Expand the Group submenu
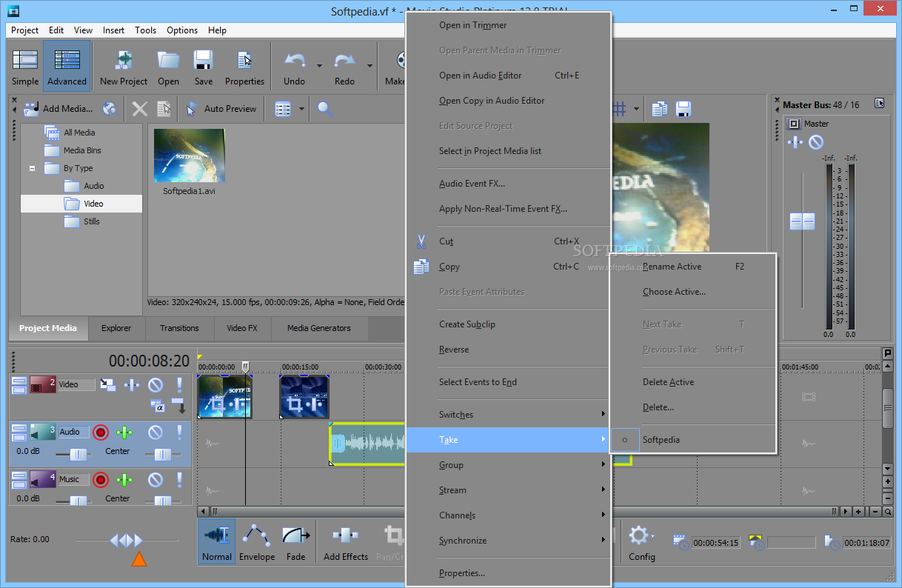This screenshot has height=588, width=902. (x=508, y=465)
